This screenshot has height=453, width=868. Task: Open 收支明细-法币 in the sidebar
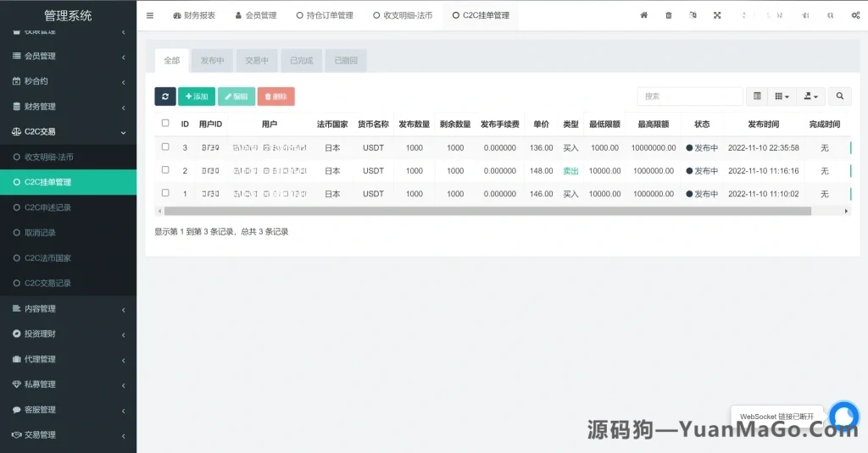point(68,157)
